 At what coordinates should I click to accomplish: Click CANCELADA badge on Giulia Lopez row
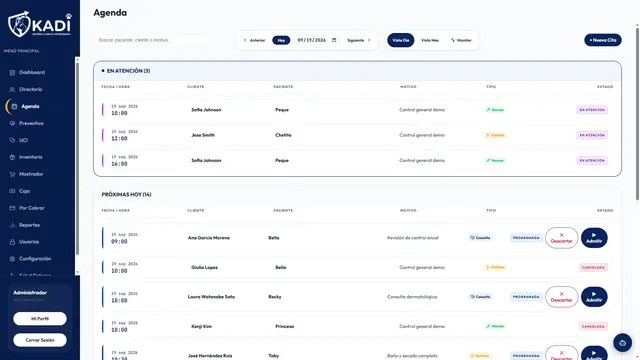tap(593, 267)
